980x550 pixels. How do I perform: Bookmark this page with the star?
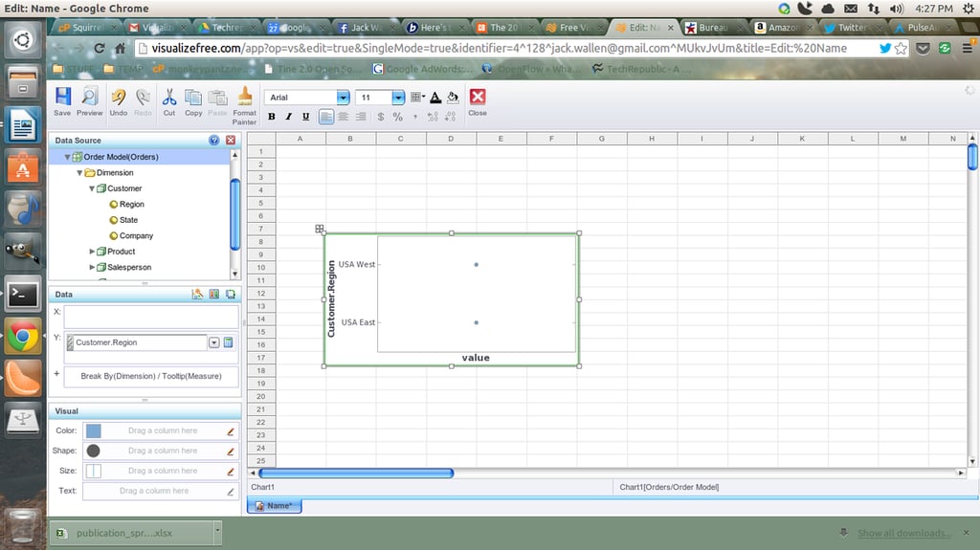(x=901, y=48)
